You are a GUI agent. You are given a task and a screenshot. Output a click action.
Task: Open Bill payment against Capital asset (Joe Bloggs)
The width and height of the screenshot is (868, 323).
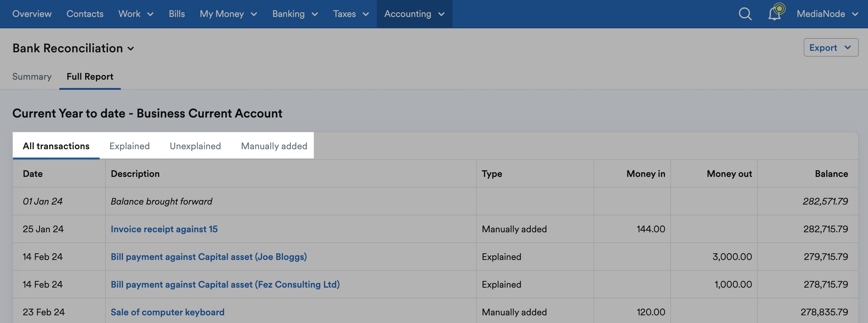209,257
